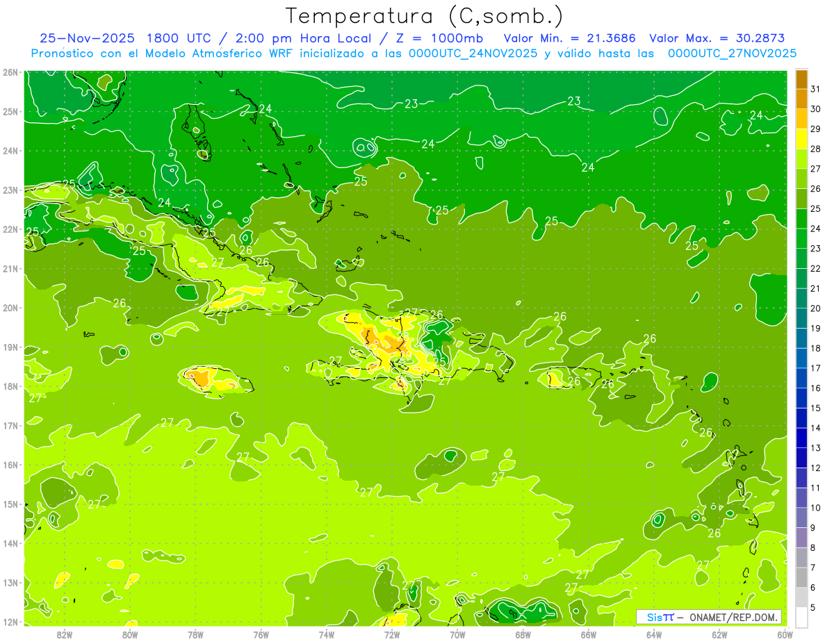Click the '19N' latitude axis label
The height and width of the screenshot is (644, 834).
tap(10, 347)
